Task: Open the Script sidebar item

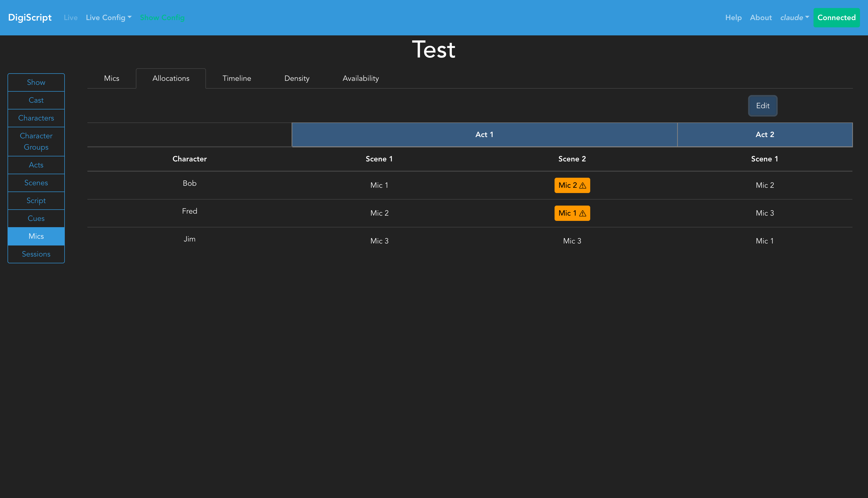Action: [x=36, y=201]
